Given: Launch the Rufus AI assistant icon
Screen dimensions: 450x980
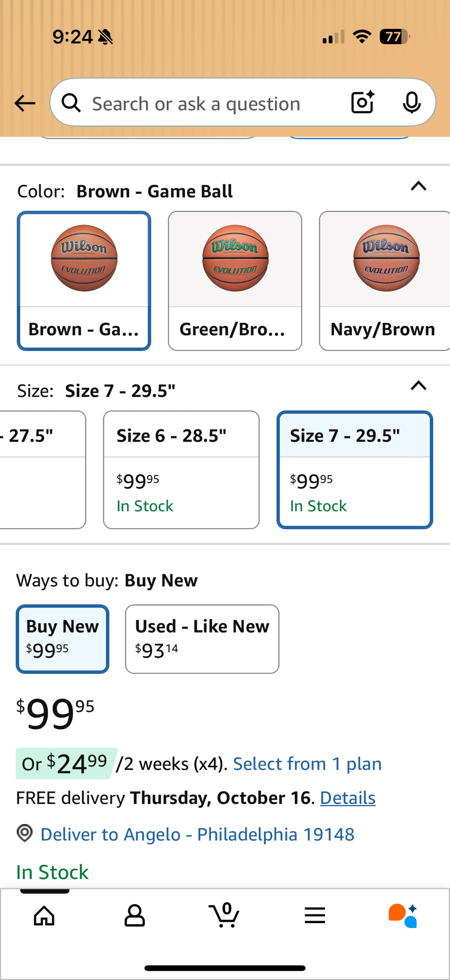Looking at the screenshot, I should [x=403, y=915].
